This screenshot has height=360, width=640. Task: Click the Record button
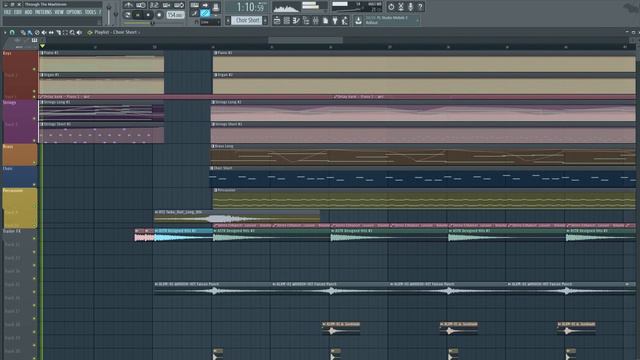pyautogui.click(x=159, y=15)
